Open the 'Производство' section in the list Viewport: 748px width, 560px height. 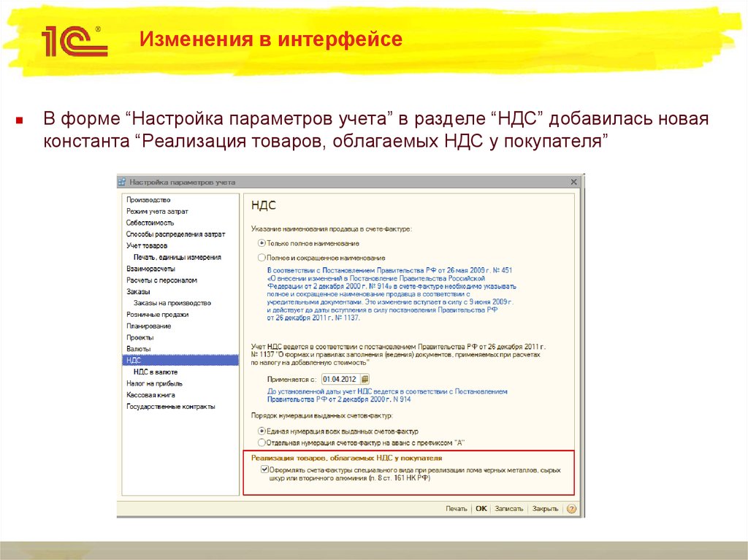(148, 199)
